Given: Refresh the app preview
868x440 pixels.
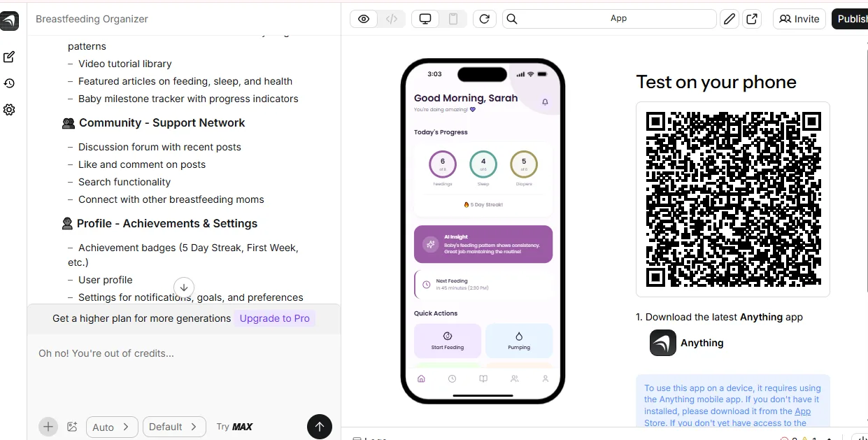Looking at the screenshot, I should 484,19.
